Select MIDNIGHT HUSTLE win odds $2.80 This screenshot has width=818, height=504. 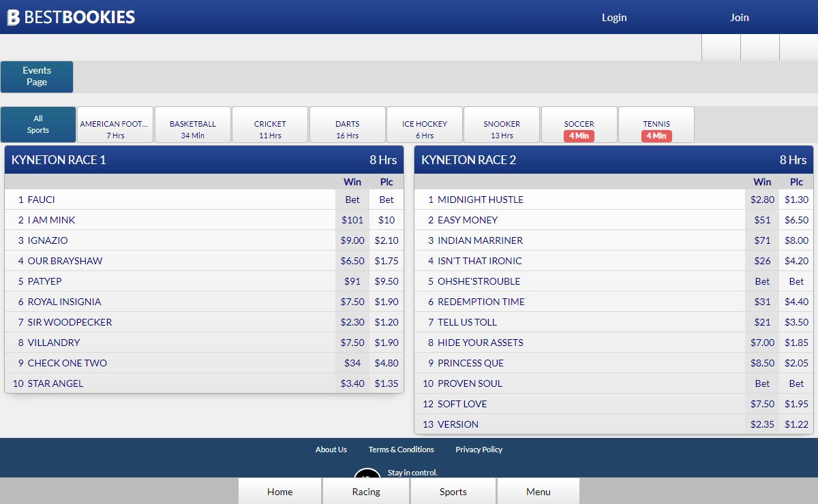762,200
